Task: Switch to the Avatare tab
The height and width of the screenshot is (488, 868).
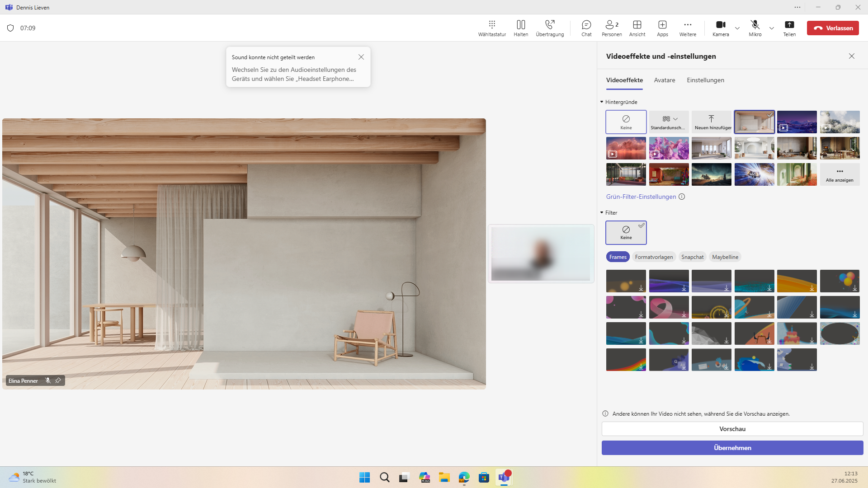Action: tap(664, 80)
